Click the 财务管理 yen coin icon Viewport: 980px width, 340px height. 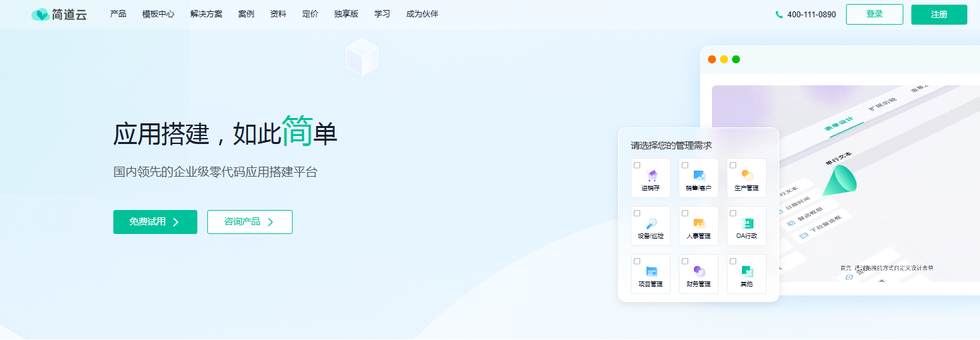tap(699, 271)
